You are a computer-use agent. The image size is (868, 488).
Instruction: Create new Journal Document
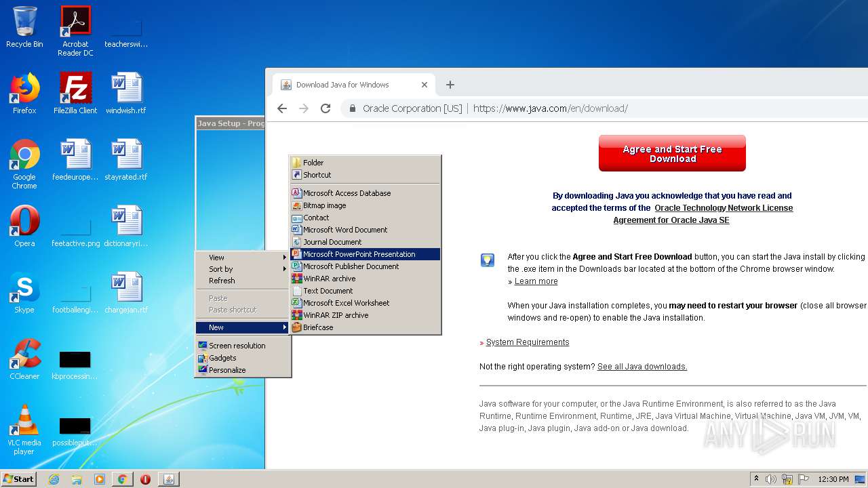click(x=366, y=242)
